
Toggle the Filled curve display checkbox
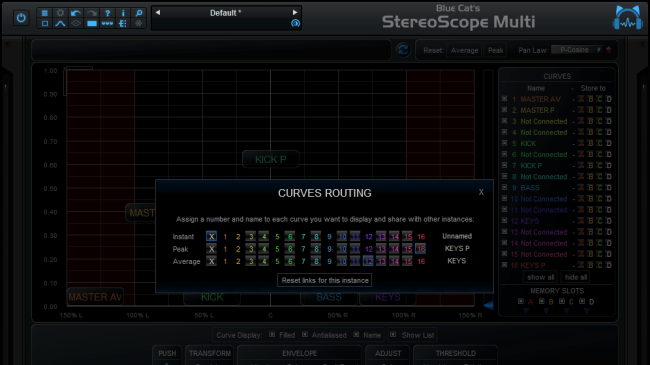click(x=272, y=334)
